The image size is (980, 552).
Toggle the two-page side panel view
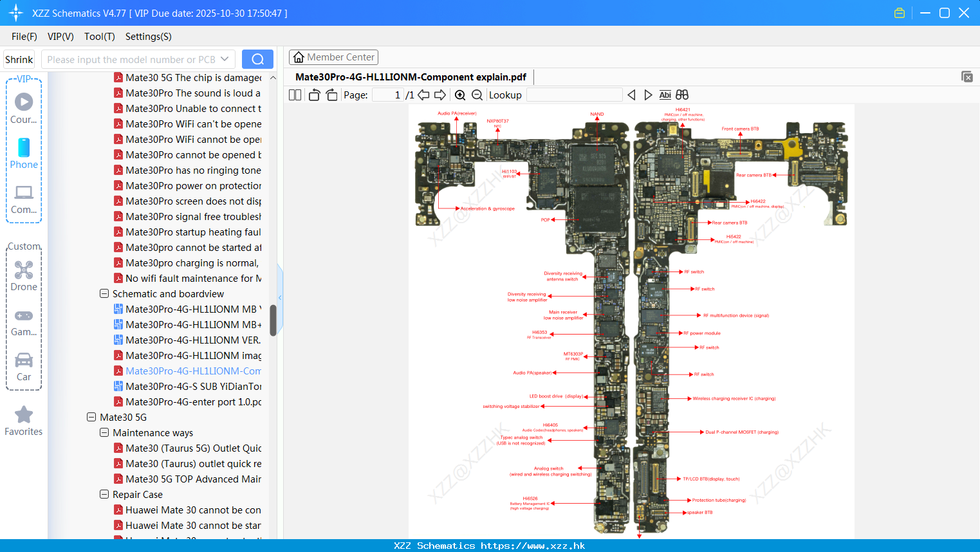click(x=295, y=95)
